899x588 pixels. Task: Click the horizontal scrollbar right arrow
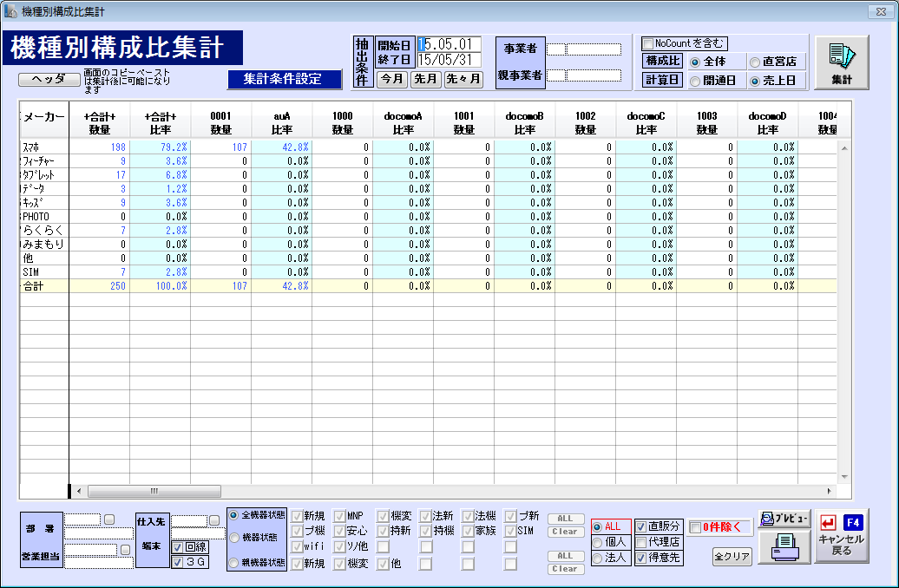pyautogui.click(x=829, y=491)
